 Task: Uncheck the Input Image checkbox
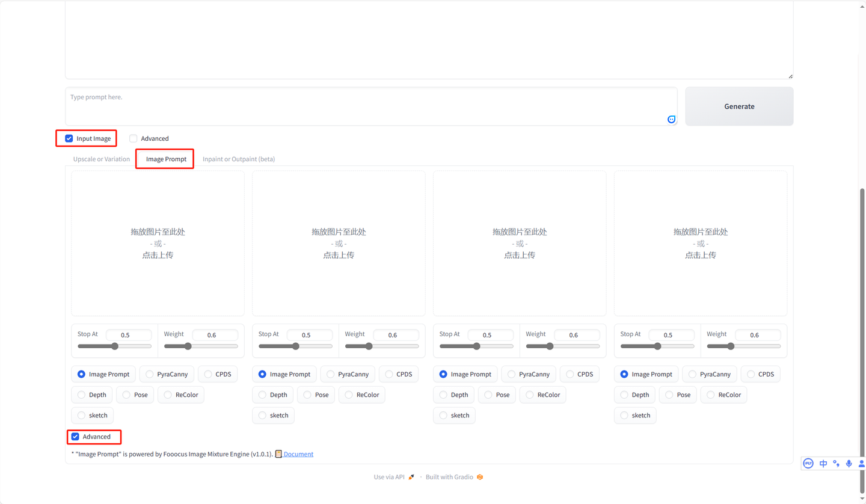tap(69, 138)
